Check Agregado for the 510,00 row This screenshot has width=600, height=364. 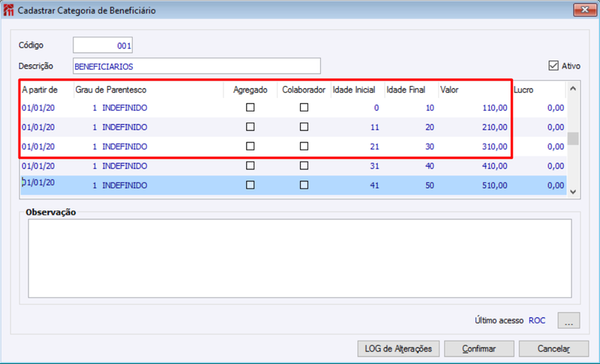tap(250, 185)
